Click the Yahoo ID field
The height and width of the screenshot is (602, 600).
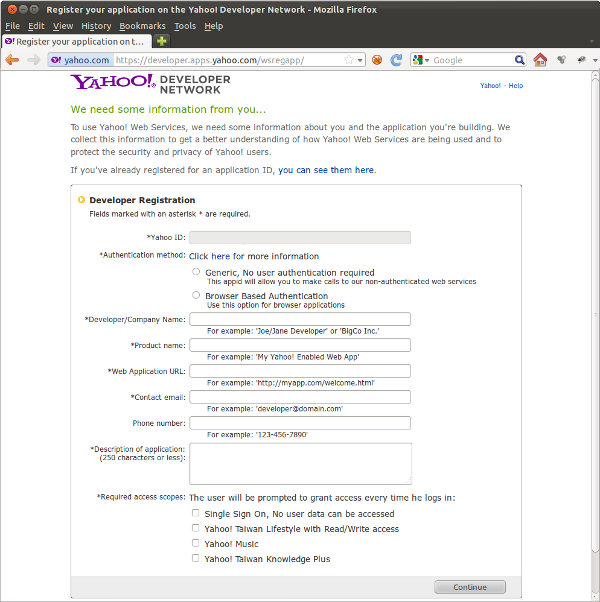300,238
